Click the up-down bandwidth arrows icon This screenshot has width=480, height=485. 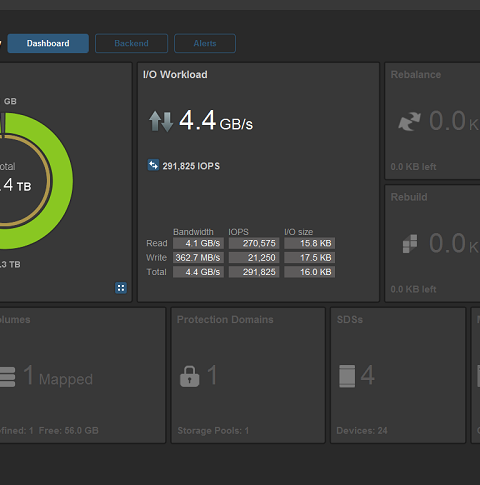(161, 121)
